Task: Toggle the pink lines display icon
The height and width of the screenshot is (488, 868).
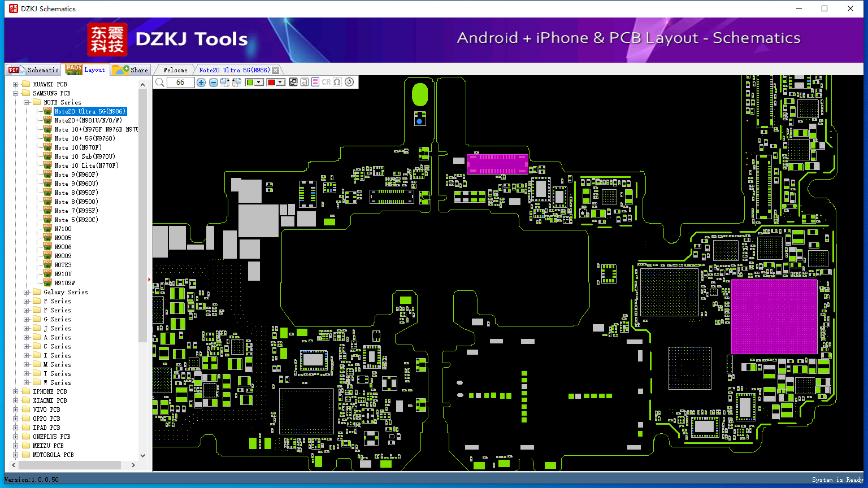Action: [315, 82]
